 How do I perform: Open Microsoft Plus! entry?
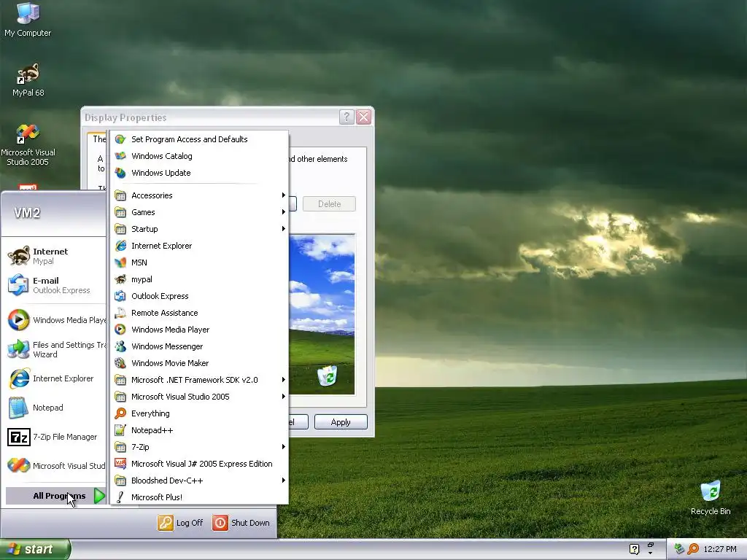(x=199, y=497)
